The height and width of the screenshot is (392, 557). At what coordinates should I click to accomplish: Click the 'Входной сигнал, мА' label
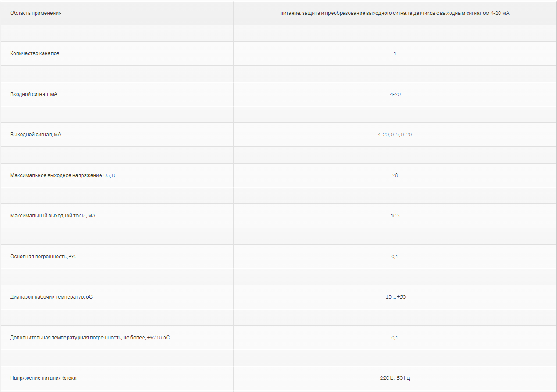[34, 94]
